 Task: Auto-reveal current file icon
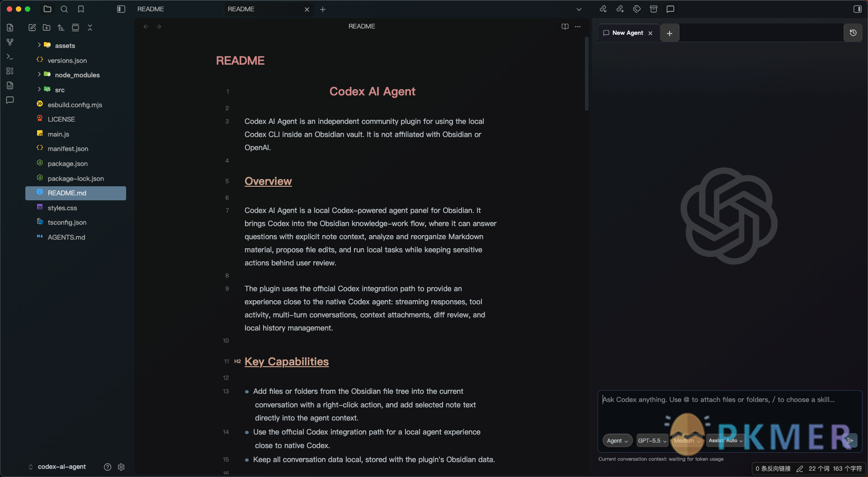(x=75, y=28)
